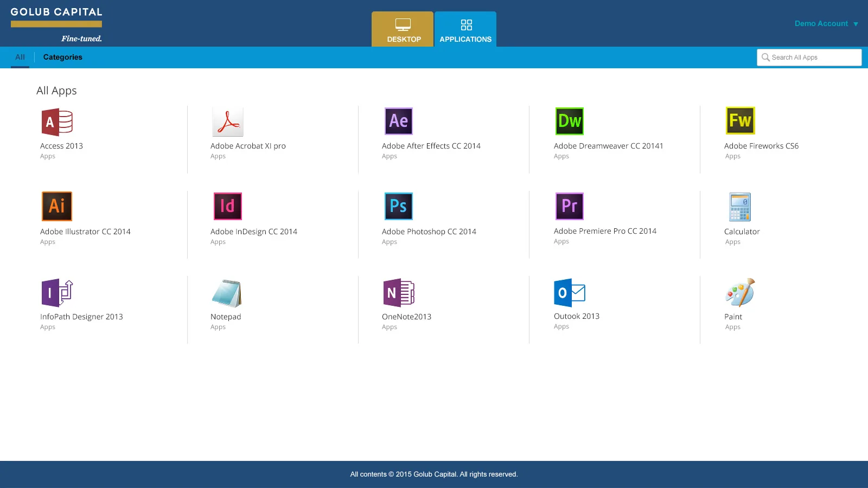Click the Search All Apps field

(809, 57)
